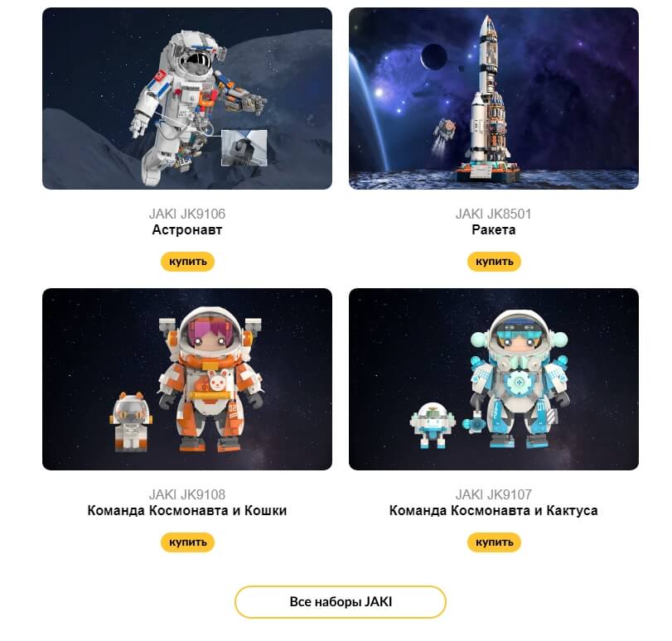Open the Астронавт product title link
The height and width of the screenshot is (641, 672).
point(187,229)
